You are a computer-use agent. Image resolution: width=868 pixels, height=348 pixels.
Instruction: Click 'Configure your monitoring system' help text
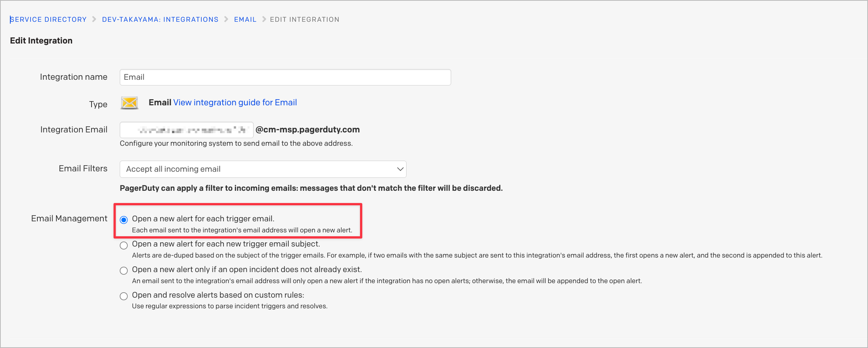pos(236,143)
